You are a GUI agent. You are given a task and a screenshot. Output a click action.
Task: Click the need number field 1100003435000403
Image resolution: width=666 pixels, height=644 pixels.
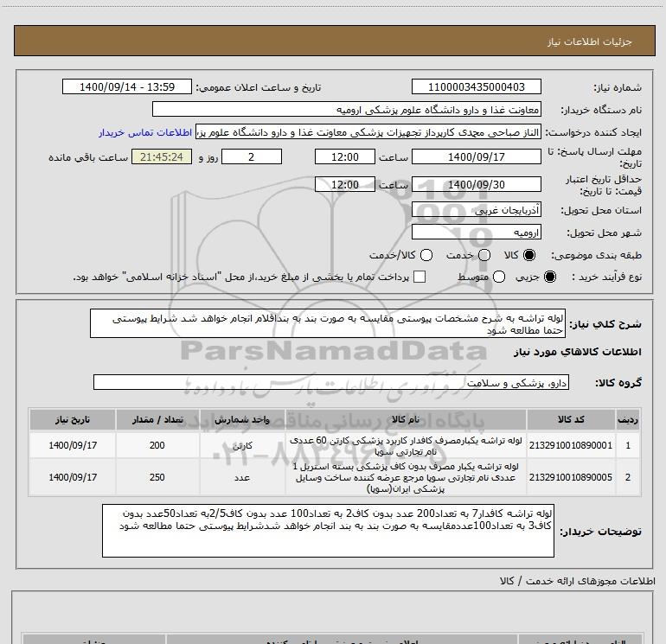pyautogui.click(x=476, y=86)
